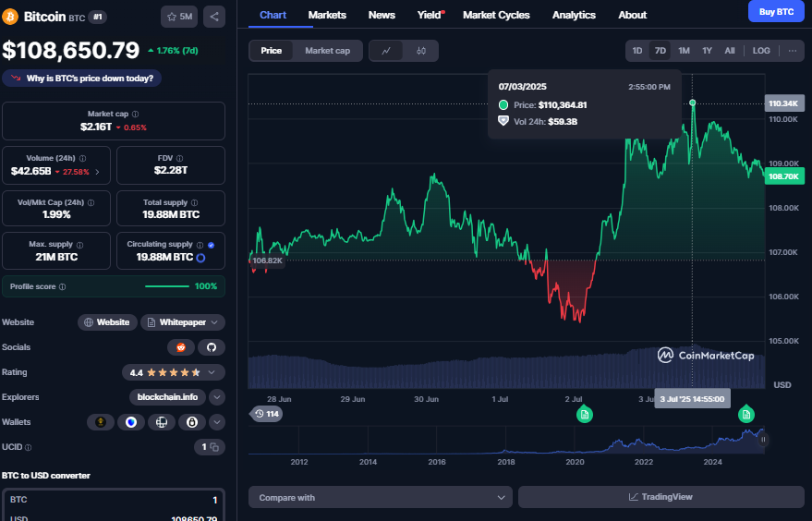The image size is (812, 521).
Task: Click circulating supply progress circle icon
Action: click(200, 258)
